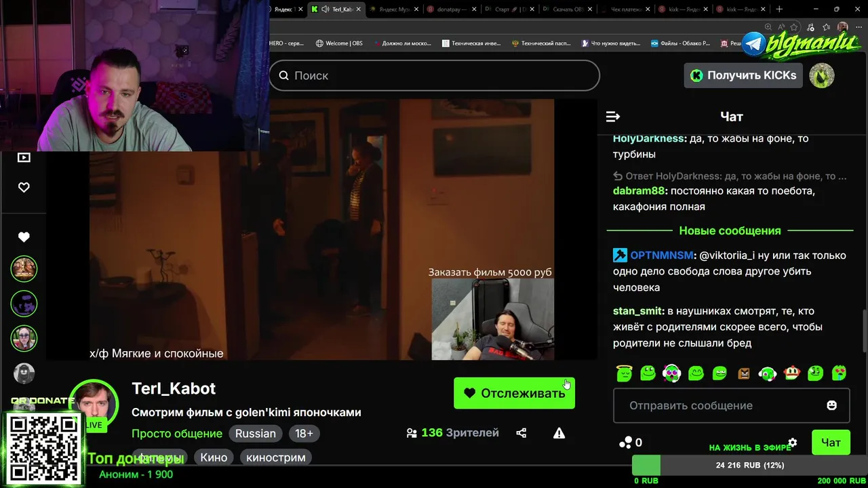Open the third followed channel avatar with glasses
The height and width of the screenshot is (488, 868).
point(24,338)
